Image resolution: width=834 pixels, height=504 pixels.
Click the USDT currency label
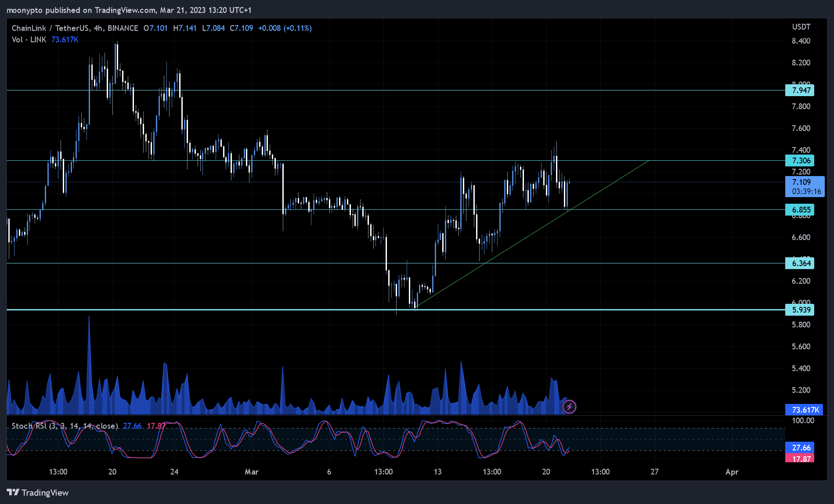[x=802, y=27]
